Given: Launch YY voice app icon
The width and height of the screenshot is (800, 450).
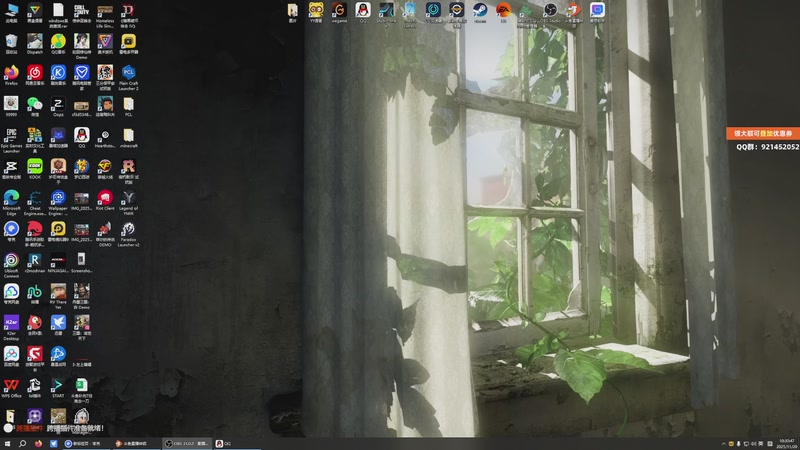Looking at the screenshot, I should click(x=316, y=12).
